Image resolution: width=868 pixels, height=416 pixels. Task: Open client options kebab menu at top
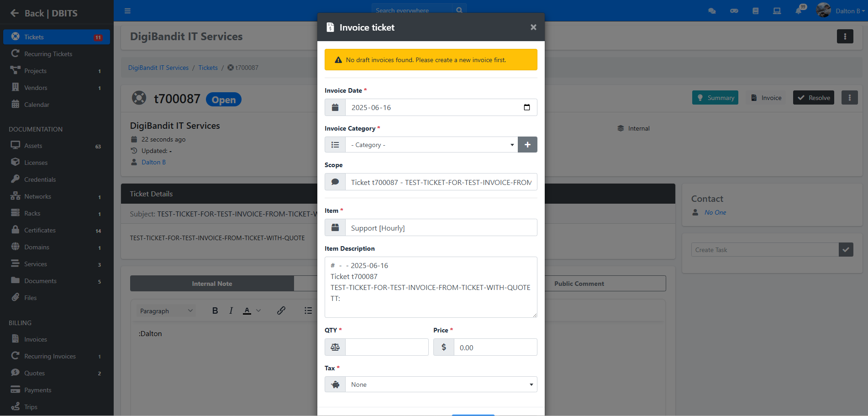click(845, 37)
